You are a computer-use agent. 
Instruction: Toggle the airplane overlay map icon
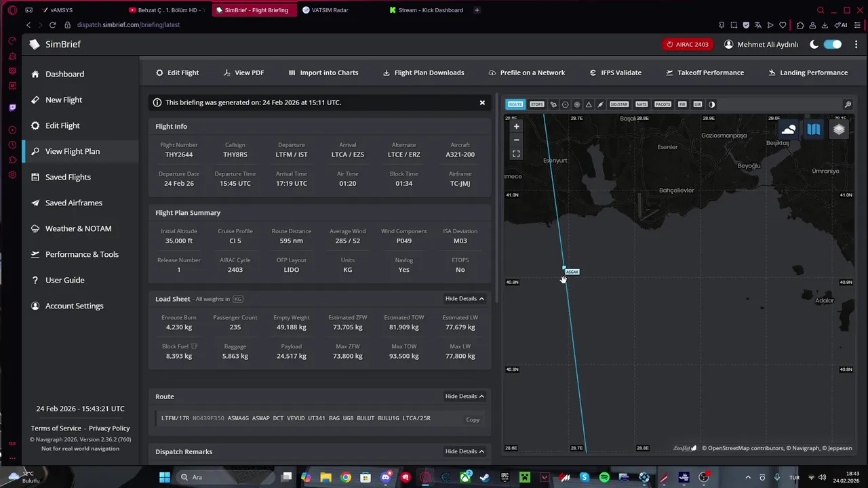click(553, 104)
